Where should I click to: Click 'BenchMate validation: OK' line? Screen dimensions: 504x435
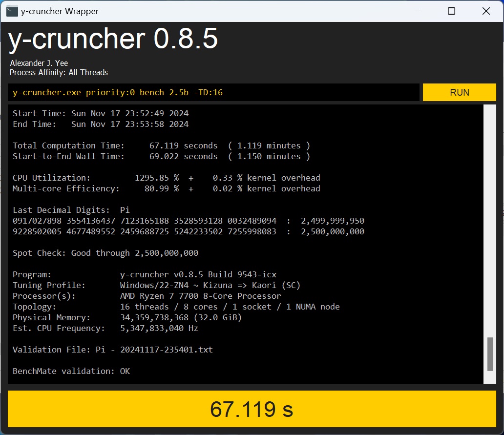click(x=71, y=371)
